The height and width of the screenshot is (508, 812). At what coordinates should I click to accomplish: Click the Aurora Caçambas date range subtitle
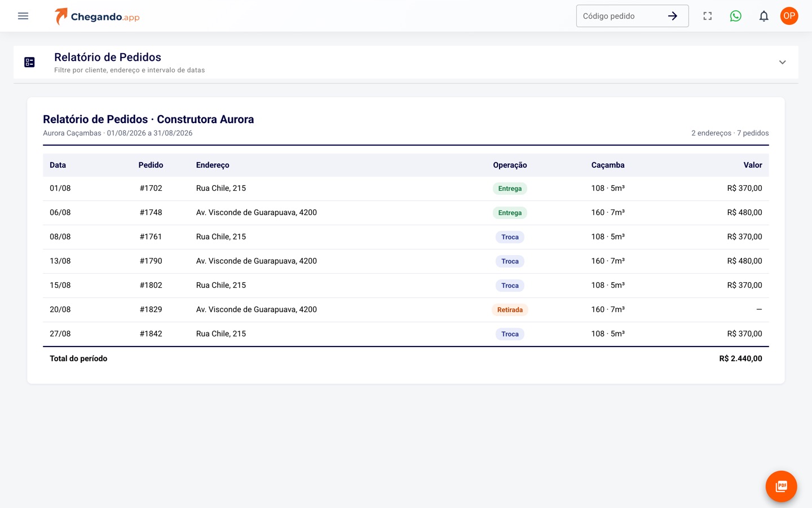coord(118,133)
